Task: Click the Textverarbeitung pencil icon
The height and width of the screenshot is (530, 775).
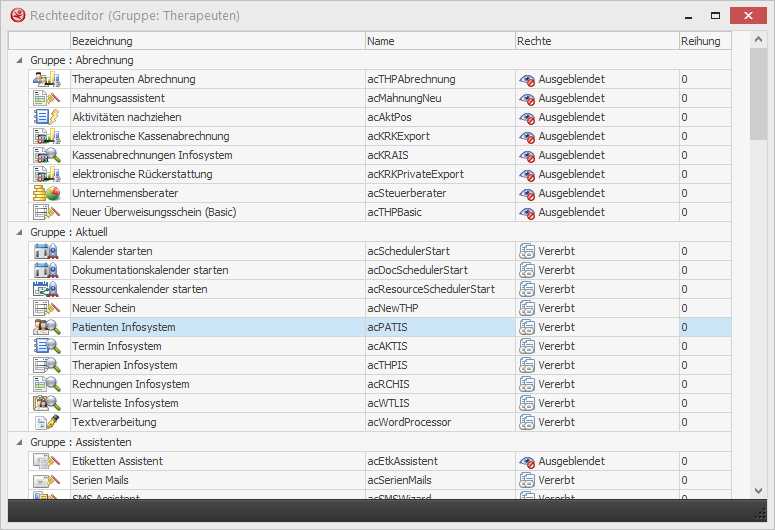Action: pyautogui.click(x=47, y=422)
